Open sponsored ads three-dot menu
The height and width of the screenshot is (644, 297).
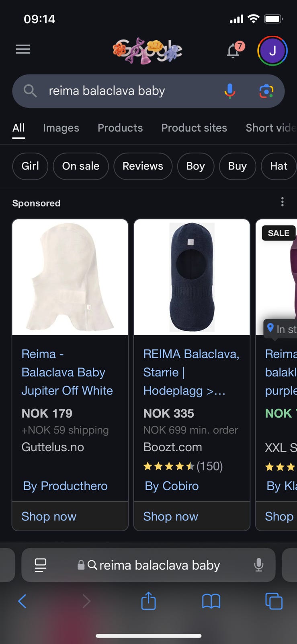coord(283,202)
